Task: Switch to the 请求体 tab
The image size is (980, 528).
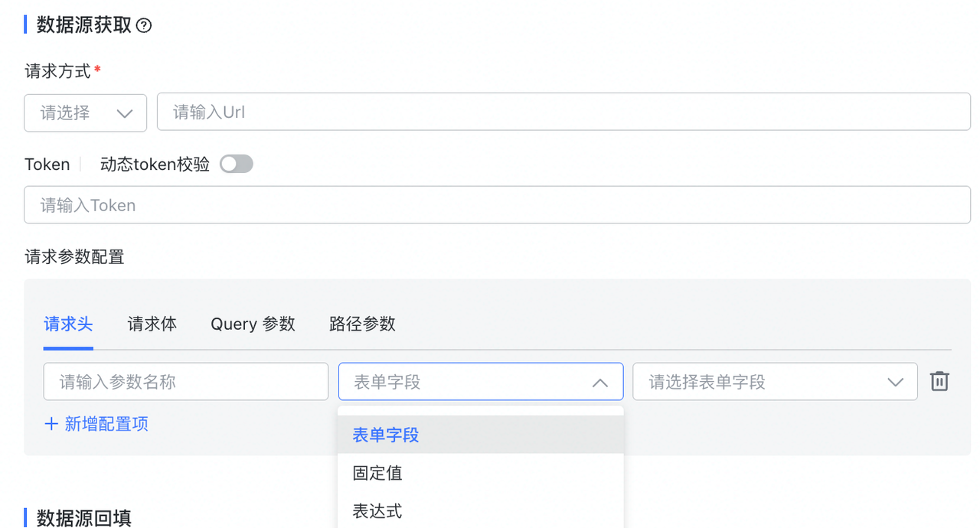Action: [152, 324]
